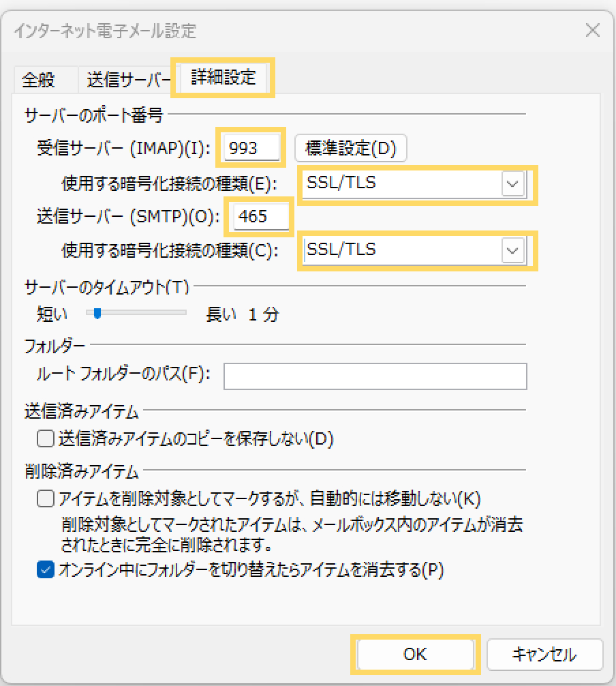
Task: Close the インターネット電子メール設定 dialog with X
Action: coord(592,30)
